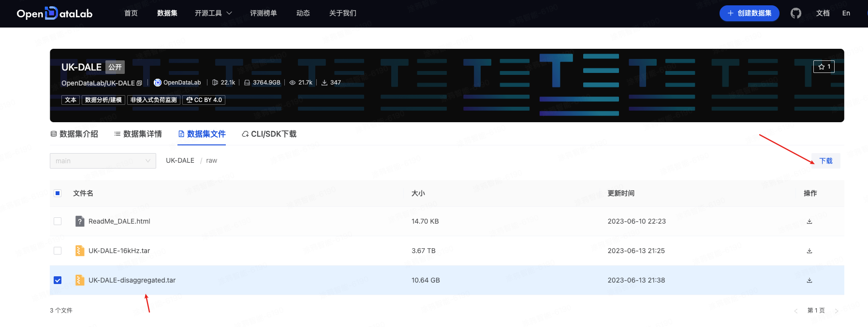The image size is (868, 327).
Task: Uncheck the UK-DALE-disaggregated.tar file checkbox
Action: pyautogui.click(x=58, y=280)
